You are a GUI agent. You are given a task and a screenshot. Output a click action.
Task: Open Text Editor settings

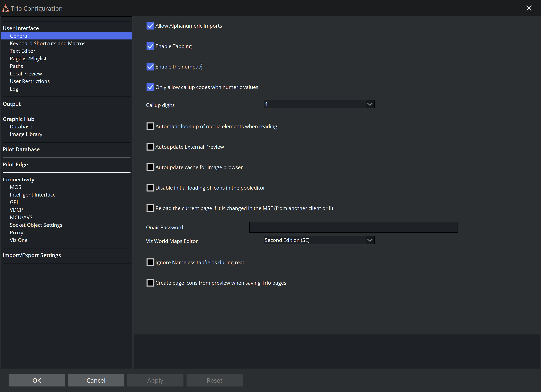[22, 51]
